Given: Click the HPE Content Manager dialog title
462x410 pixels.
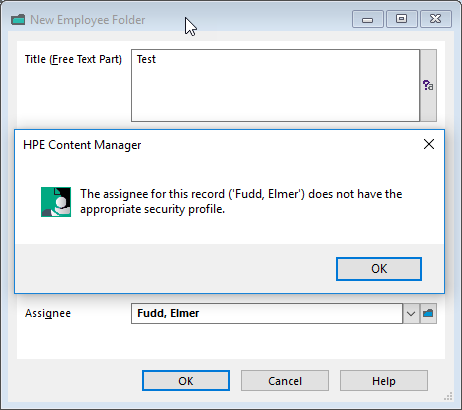Looking at the screenshot, I should click(82, 145).
